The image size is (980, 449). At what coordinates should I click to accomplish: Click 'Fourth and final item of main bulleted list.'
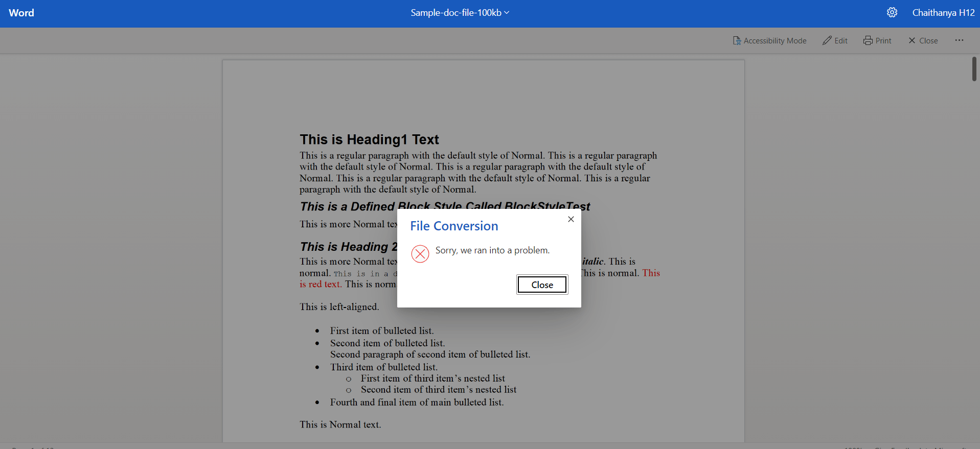[x=417, y=402]
